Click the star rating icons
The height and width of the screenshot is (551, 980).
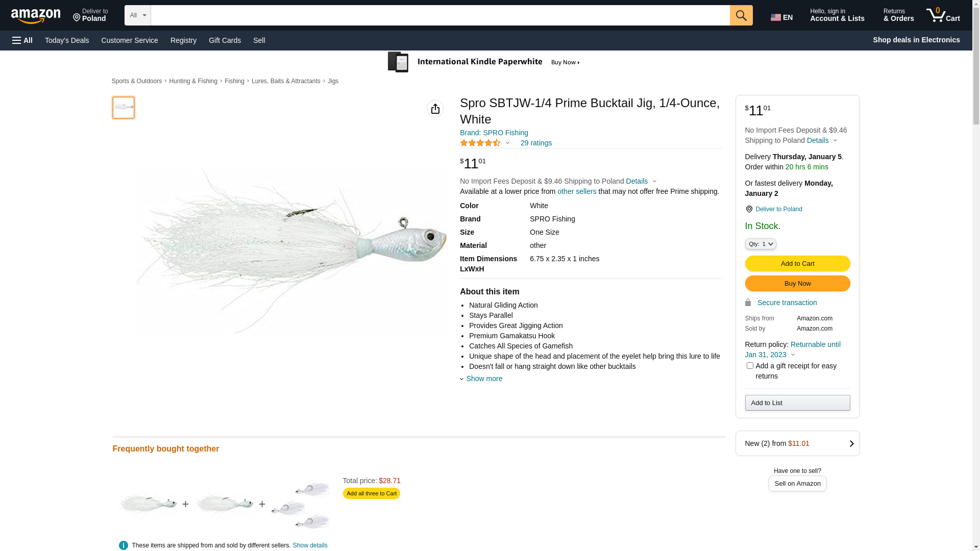pos(480,143)
